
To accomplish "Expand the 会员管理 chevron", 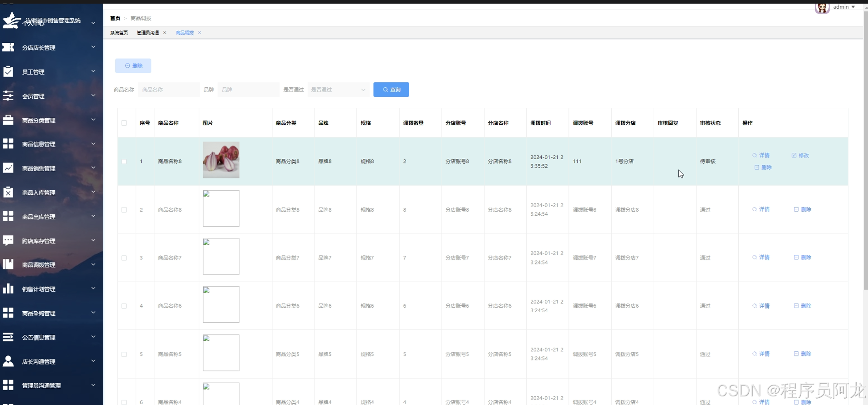I will pyautogui.click(x=93, y=95).
